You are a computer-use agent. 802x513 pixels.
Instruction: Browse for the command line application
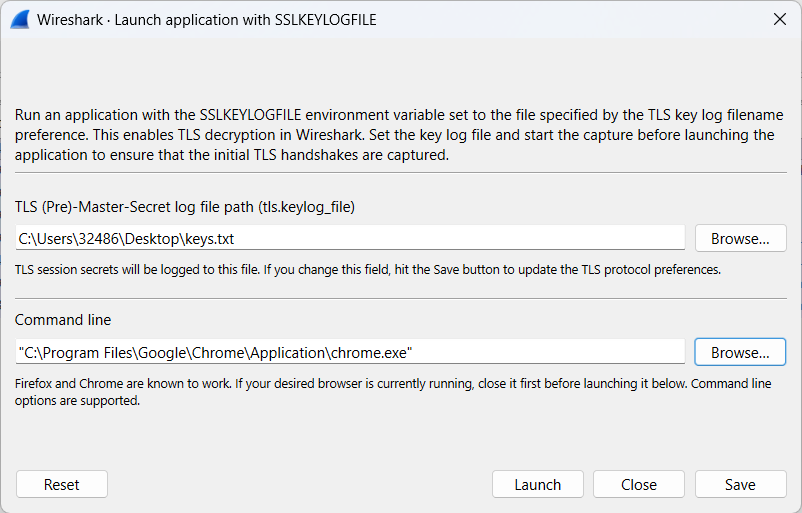740,352
